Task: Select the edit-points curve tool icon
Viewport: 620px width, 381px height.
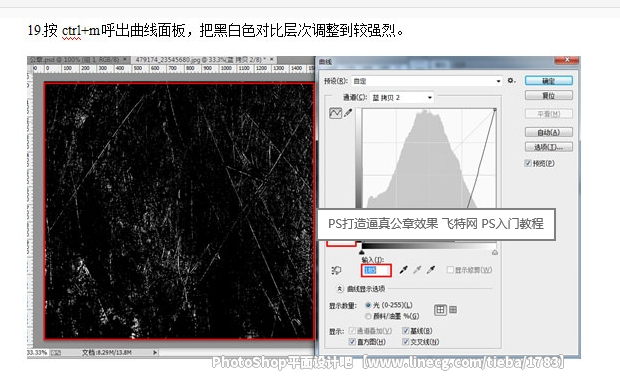Action: pos(335,113)
